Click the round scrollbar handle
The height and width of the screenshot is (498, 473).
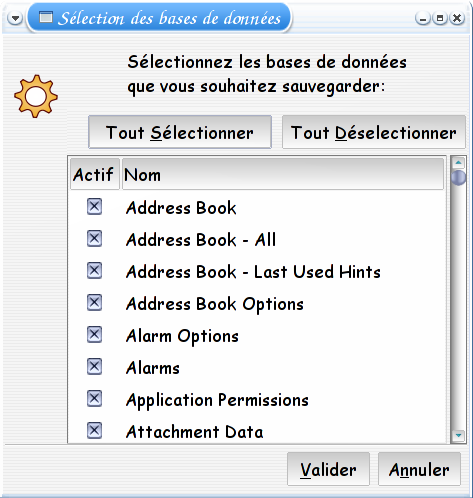tap(459, 178)
